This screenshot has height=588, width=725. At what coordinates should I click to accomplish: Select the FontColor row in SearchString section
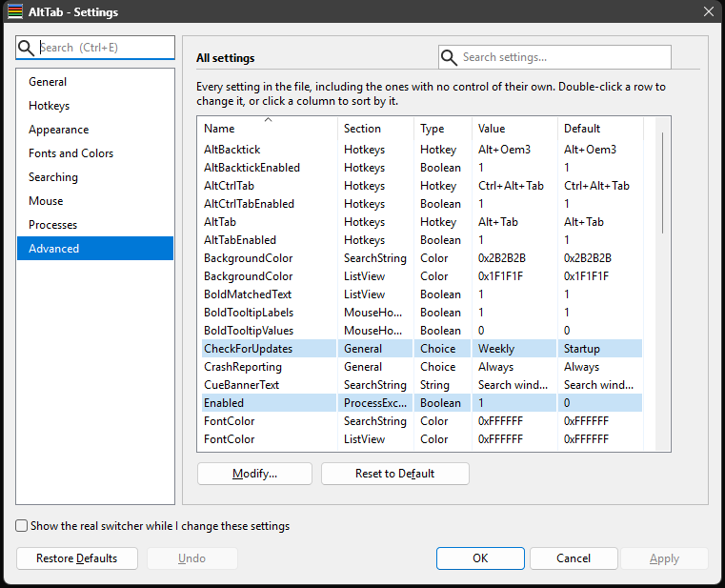[422, 421]
